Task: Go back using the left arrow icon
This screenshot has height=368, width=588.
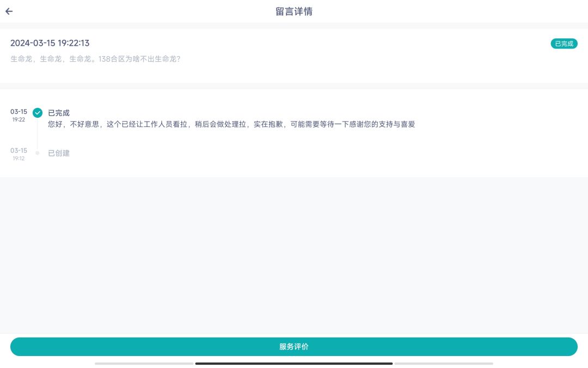Action: point(9,11)
